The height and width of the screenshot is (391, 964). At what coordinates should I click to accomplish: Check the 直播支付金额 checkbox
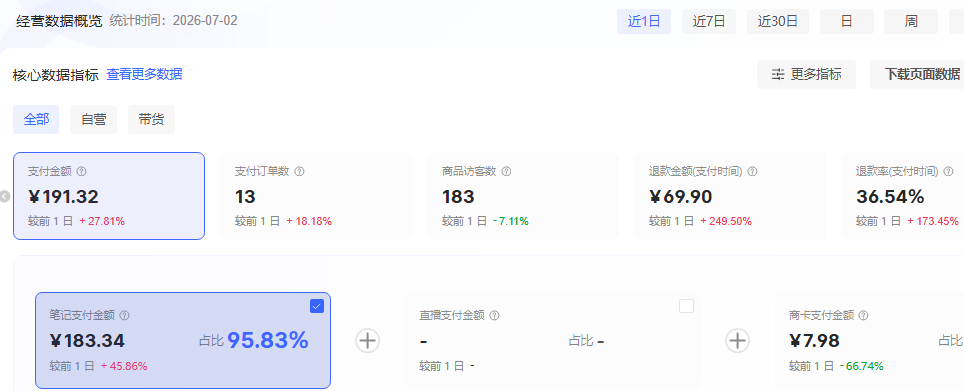click(x=686, y=306)
